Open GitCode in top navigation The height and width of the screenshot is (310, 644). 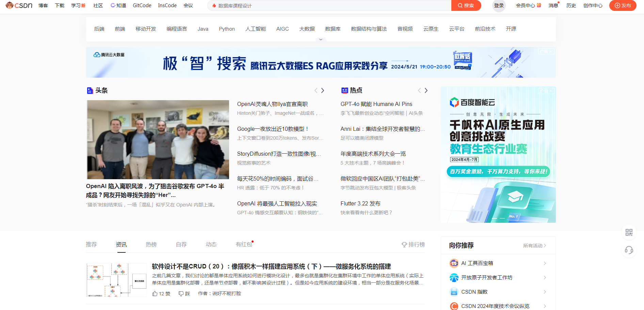pyautogui.click(x=142, y=5)
